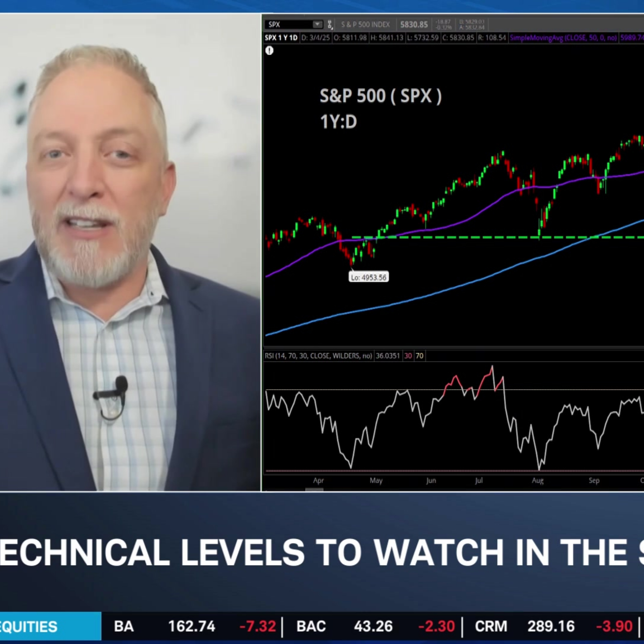Click the exclamation alert icon on chart
644x644 pixels.
coord(269,51)
